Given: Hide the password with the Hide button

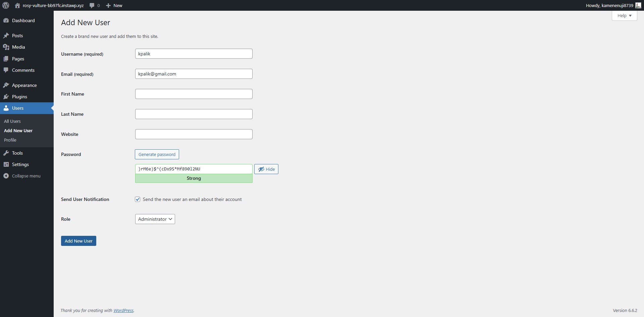Looking at the screenshot, I should pos(266,169).
